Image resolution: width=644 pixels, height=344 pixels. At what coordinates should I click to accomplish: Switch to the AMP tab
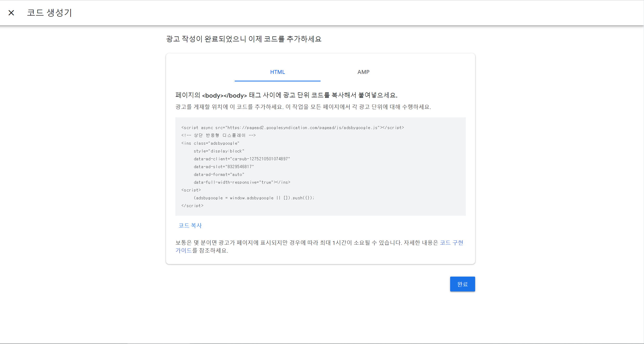[x=363, y=72]
